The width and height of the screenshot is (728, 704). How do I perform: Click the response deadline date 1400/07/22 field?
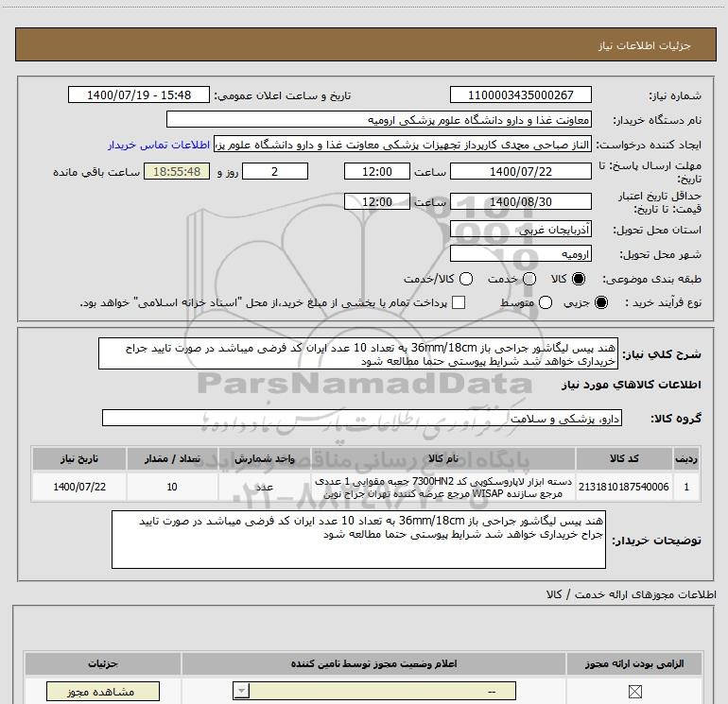click(x=520, y=171)
